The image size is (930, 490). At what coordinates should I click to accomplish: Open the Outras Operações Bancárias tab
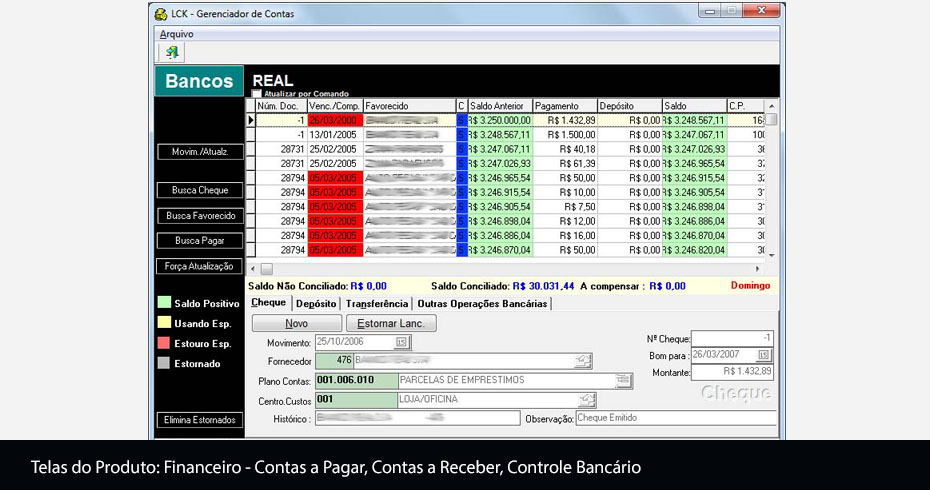click(482, 304)
